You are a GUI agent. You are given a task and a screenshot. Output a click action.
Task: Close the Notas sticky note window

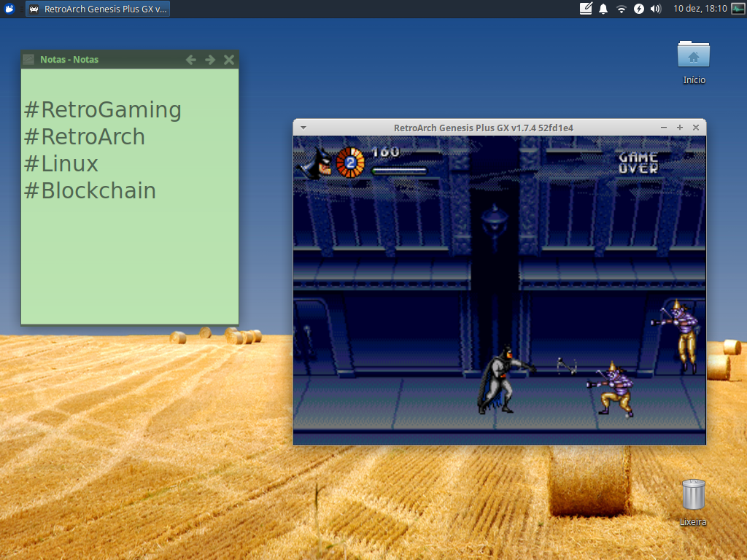pos(229,60)
